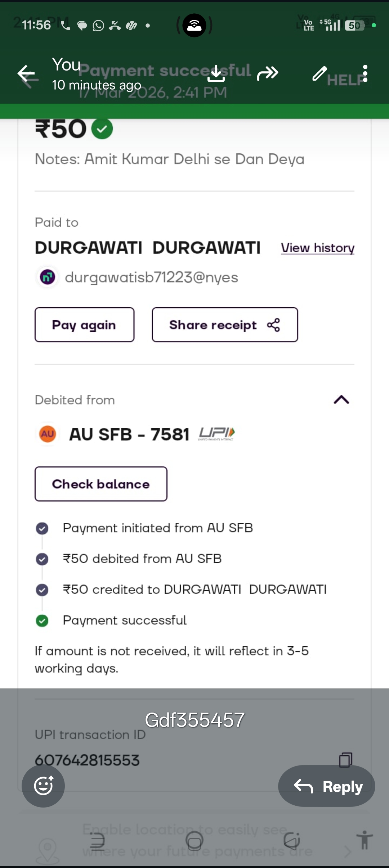
Task: Expand the enable location prompt chevron
Action: click(x=347, y=851)
